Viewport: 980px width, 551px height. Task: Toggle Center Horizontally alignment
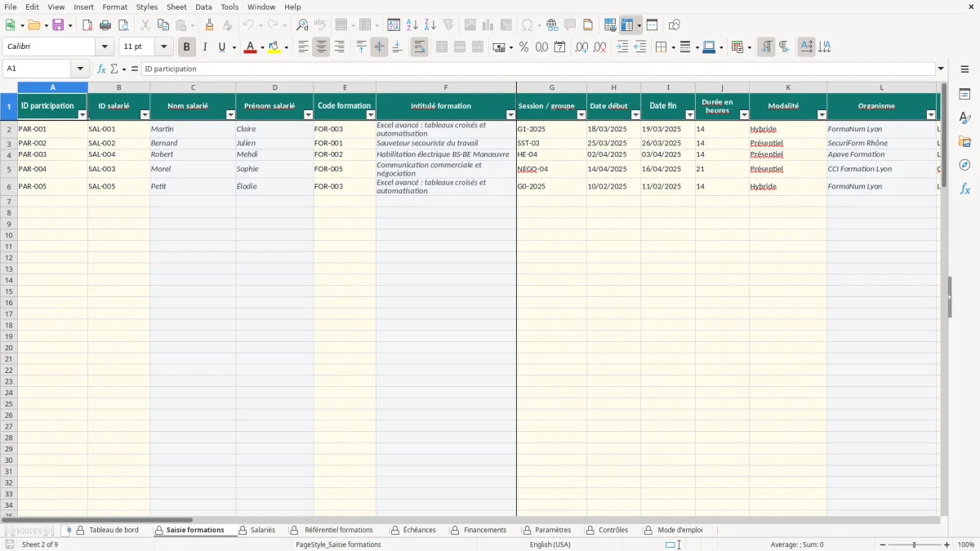point(321,47)
